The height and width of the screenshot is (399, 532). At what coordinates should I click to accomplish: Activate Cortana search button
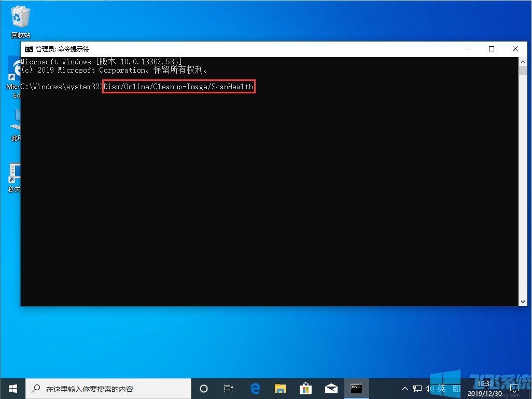click(203, 388)
